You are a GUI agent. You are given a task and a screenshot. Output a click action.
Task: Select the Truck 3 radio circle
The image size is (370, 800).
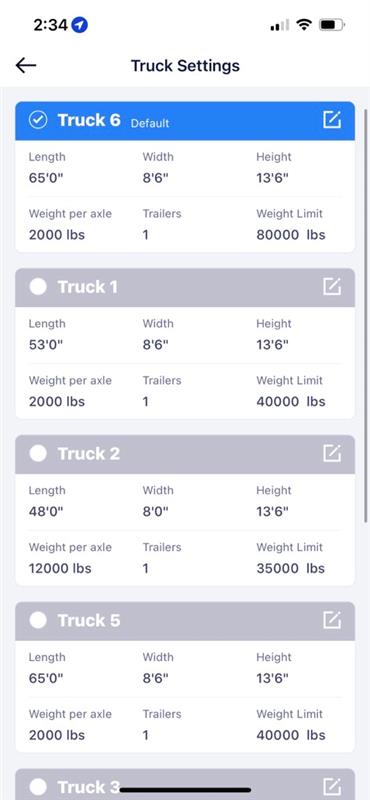click(x=38, y=786)
